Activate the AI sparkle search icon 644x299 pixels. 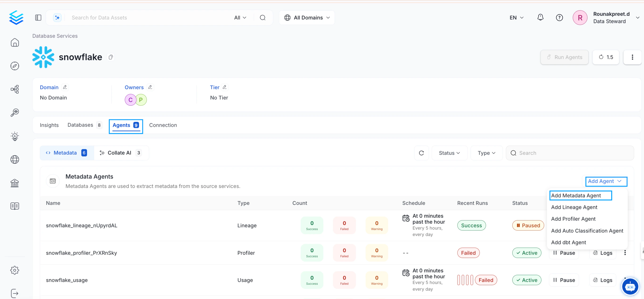tap(57, 17)
